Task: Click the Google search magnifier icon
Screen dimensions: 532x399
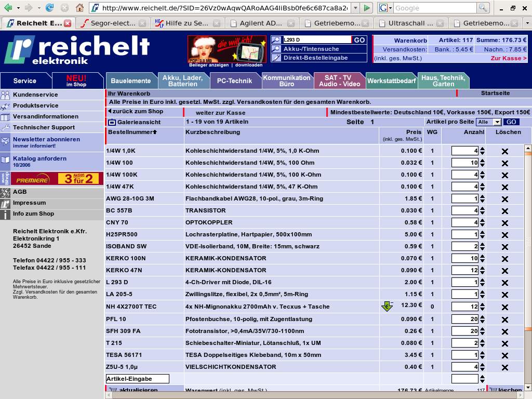Action: [x=483, y=8]
